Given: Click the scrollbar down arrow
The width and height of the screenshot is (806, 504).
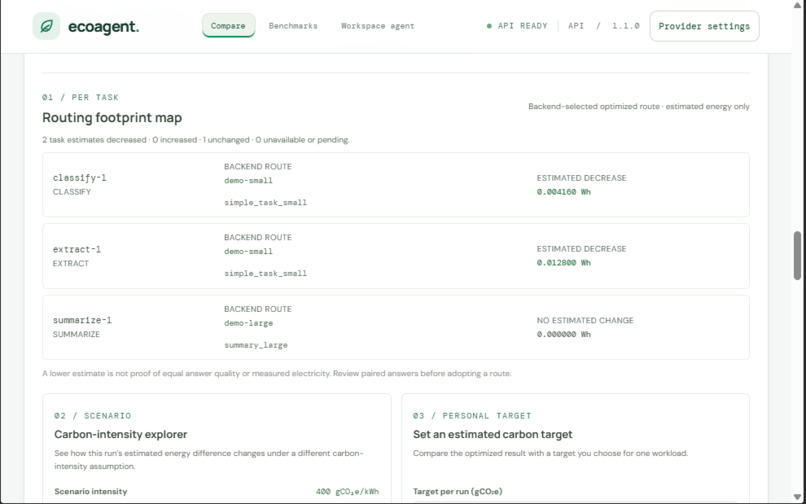Looking at the screenshot, I should [x=797, y=498].
